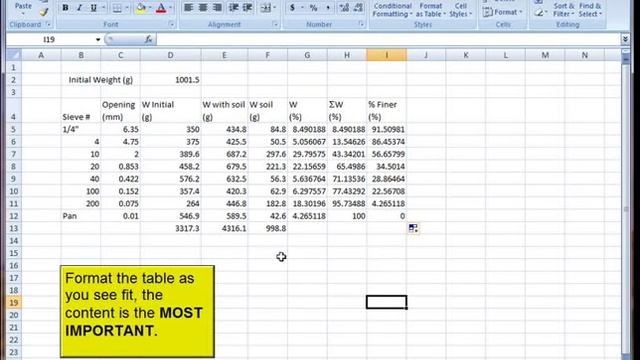640x360 pixels.
Task: Select the W with soil header cell
Action: (x=224, y=111)
